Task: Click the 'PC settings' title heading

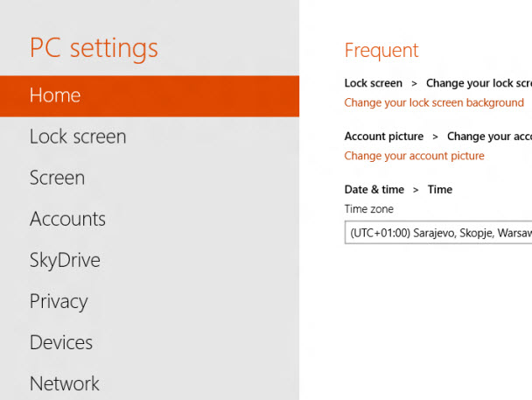Action: pos(94,47)
